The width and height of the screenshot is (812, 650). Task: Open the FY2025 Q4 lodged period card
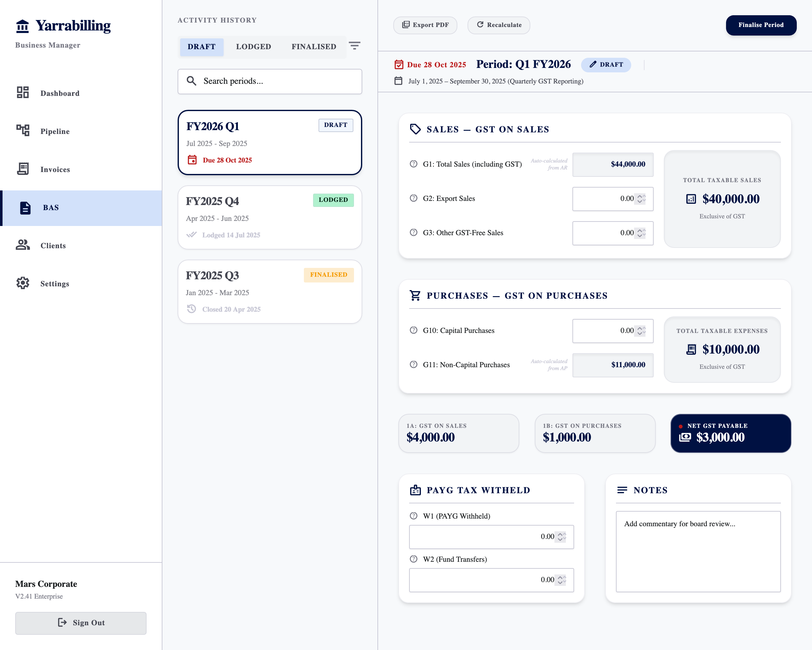point(270,217)
